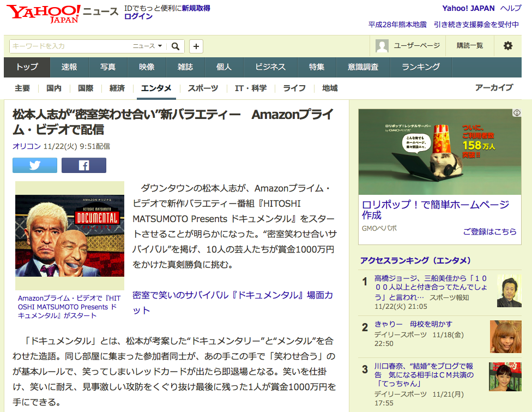Click the GMOペパボ advertiser text
Image resolution: width=532 pixels, height=412 pixels.
coord(379,228)
